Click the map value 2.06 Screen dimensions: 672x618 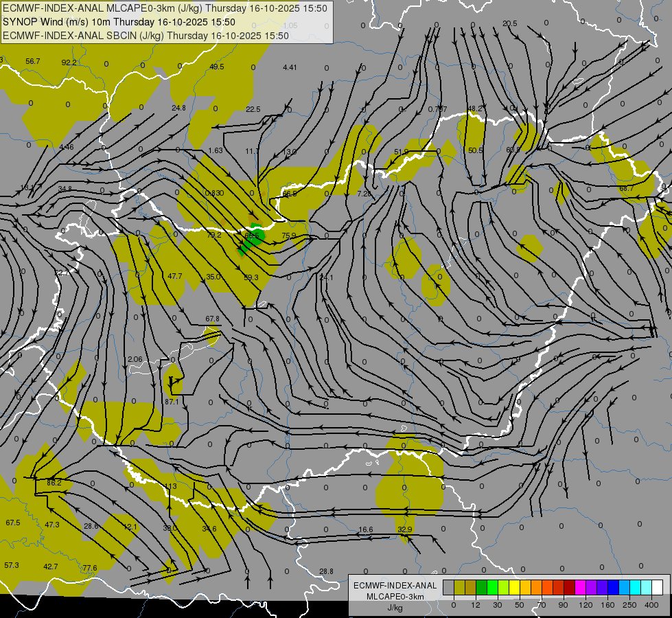pos(135,359)
